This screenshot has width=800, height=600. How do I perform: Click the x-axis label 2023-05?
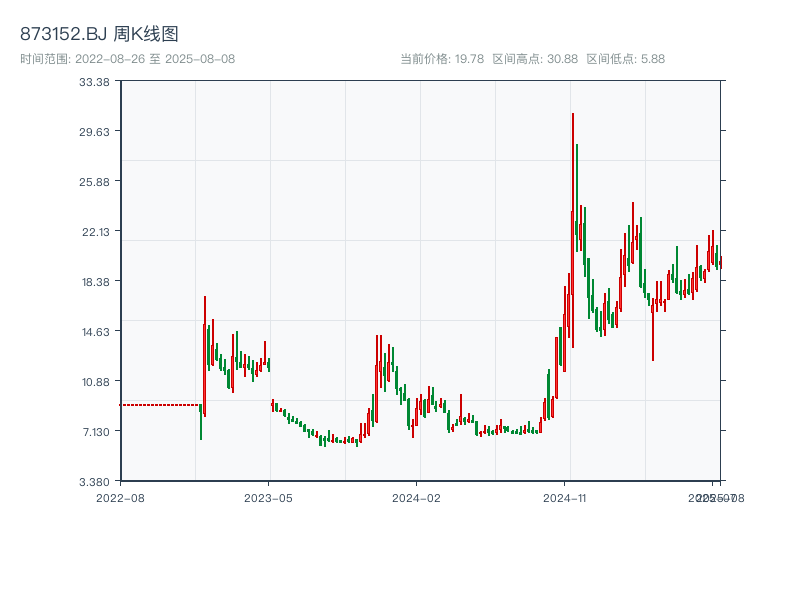click(x=268, y=498)
